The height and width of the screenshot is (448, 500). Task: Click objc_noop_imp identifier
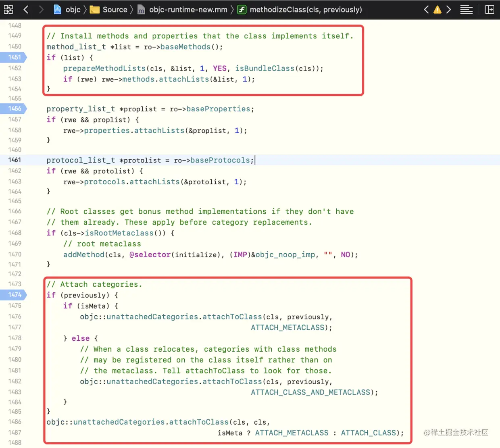[285, 255]
